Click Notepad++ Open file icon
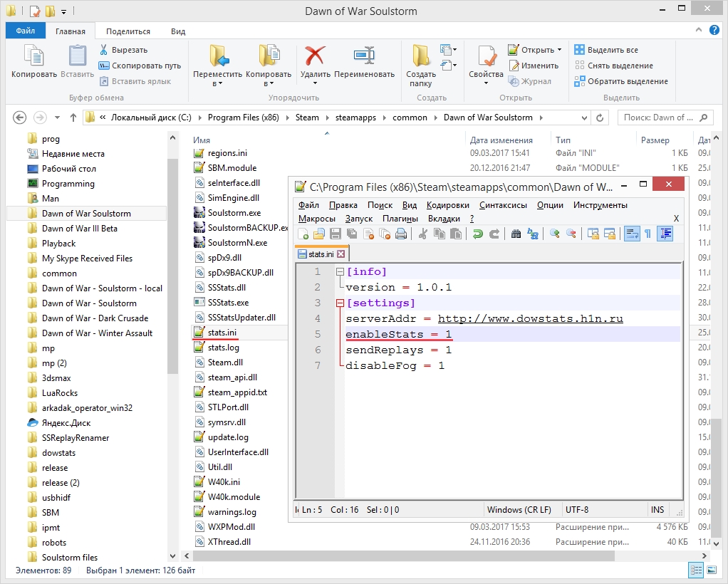Image resolution: width=728 pixels, height=584 pixels. [319, 234]
